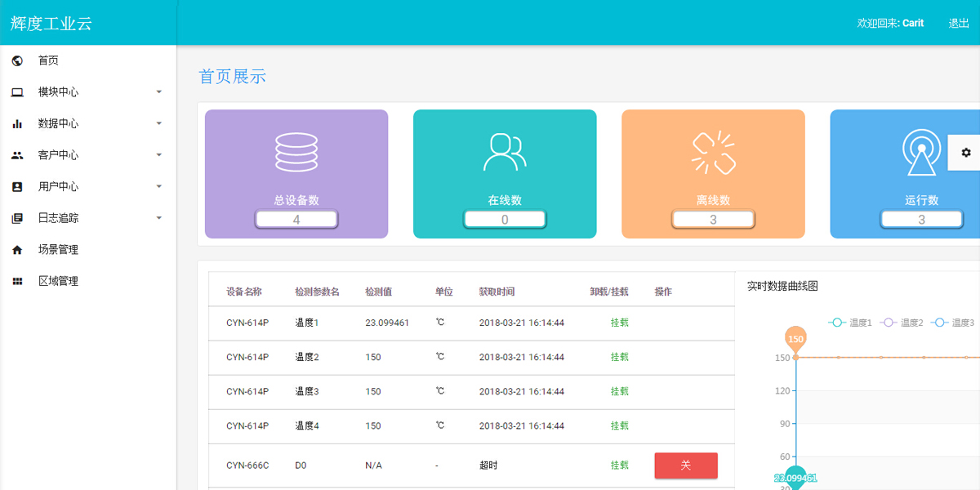980x490 pixels.
Task: Click the laptop icon for 模块中心
Action: (17, 92)
